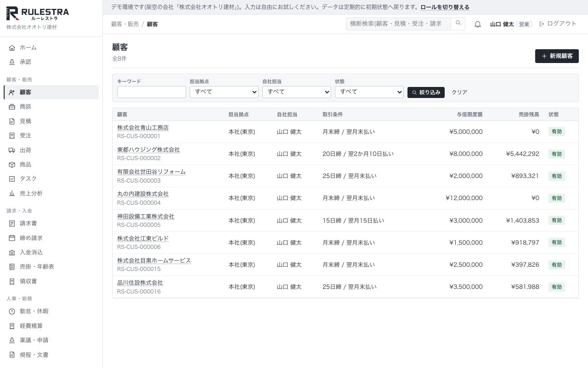Click the calendar icon beside 締め請求
Image resolution: width=588 pixels, height=368 pixels.
(12, 238)
